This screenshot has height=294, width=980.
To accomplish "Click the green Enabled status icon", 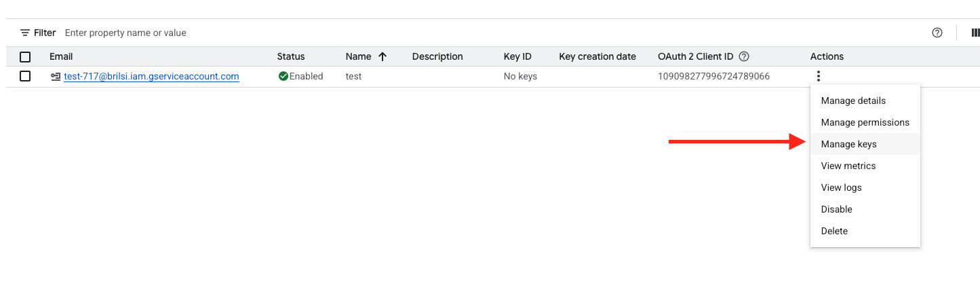I will click(x=283, y=76).
